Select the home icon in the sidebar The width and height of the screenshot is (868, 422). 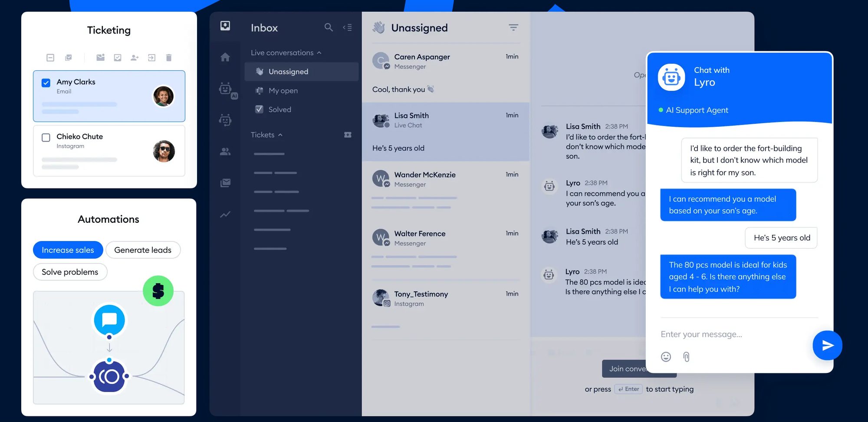coord(225,57)
